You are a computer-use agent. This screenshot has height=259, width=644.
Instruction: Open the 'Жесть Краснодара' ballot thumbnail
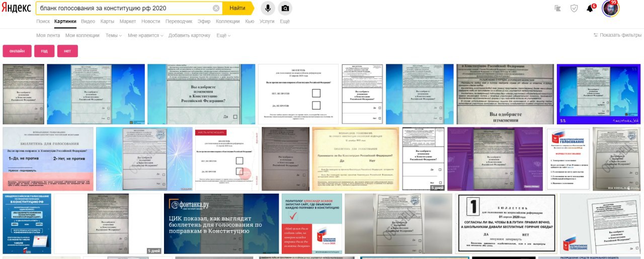point(227,159)
